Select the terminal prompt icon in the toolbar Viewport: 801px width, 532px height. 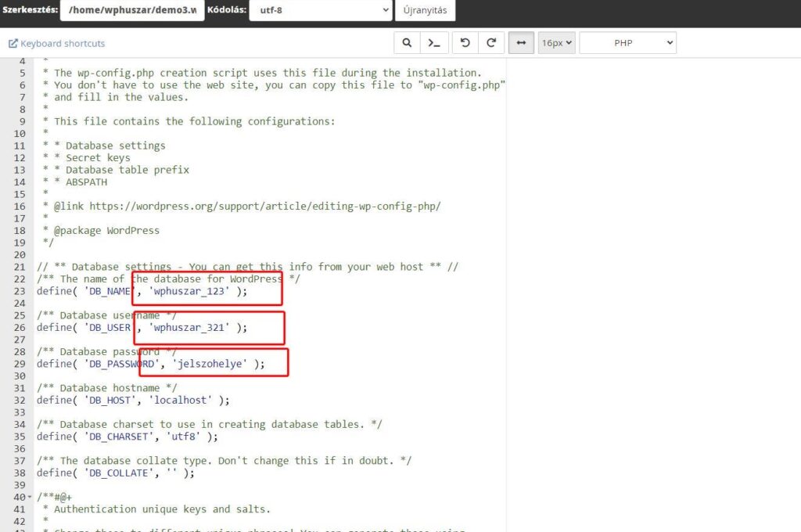(x=434, y=43)
